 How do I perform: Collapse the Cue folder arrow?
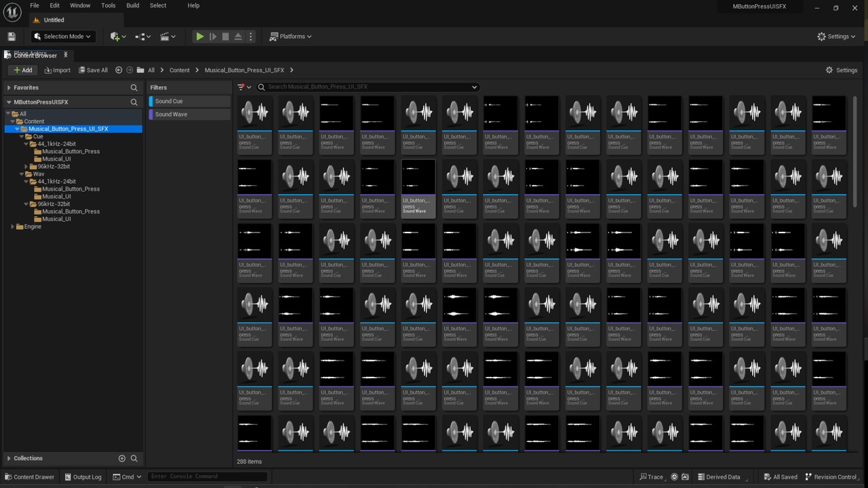[x=22, y=136]
